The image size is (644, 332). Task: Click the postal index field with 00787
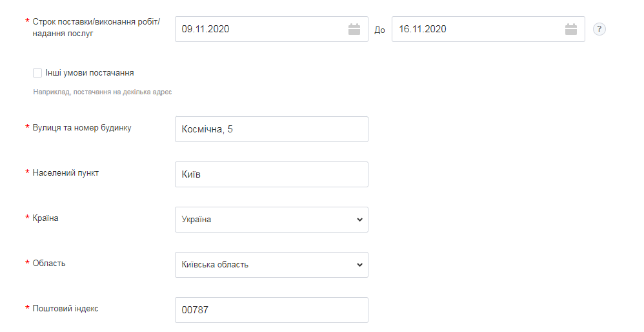coord(271,310)
